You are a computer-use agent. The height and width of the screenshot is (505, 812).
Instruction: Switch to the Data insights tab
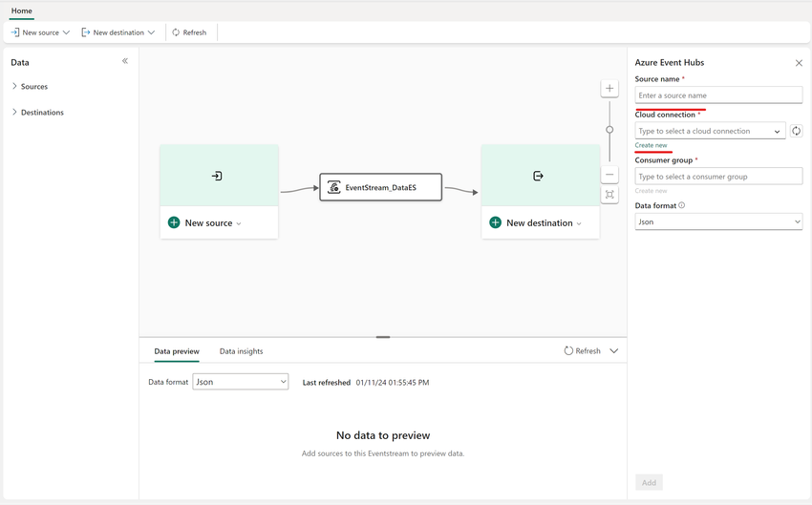click(242, 351)
